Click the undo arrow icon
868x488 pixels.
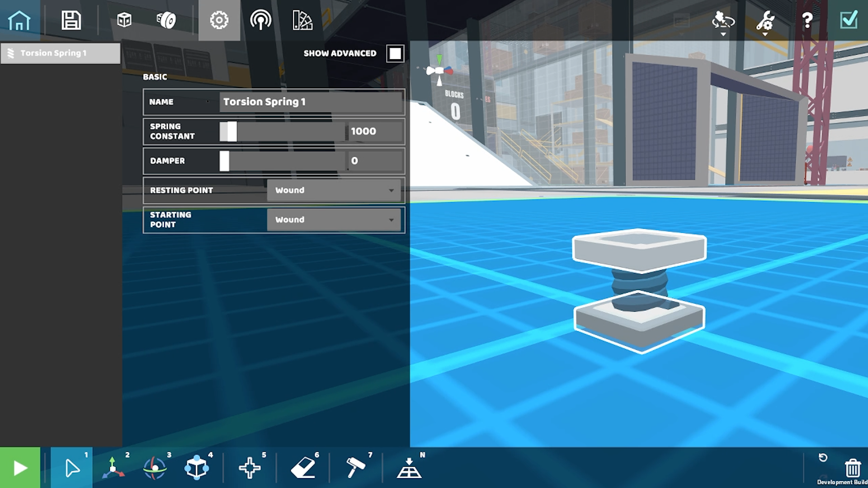pos(823,458)
